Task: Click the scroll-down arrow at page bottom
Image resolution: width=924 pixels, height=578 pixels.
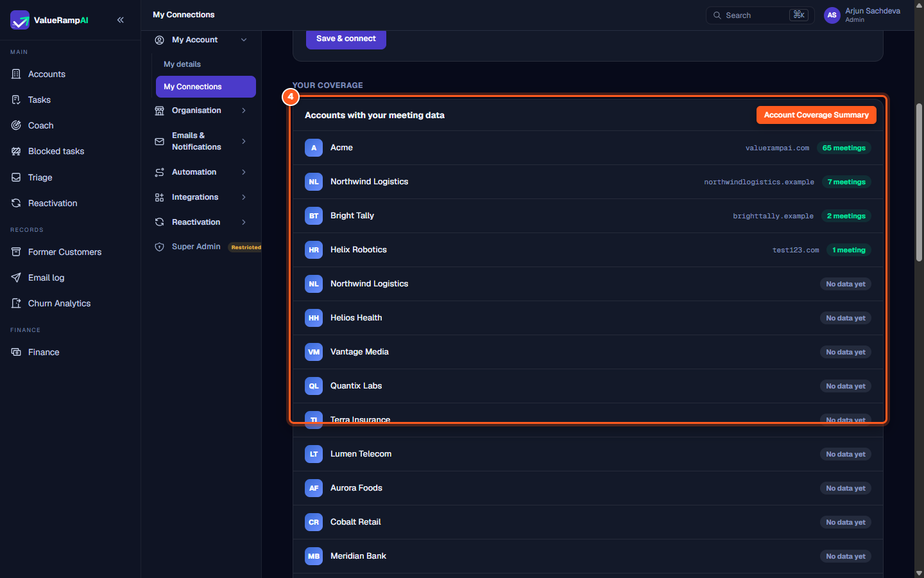Action: [x=919, y=573]
